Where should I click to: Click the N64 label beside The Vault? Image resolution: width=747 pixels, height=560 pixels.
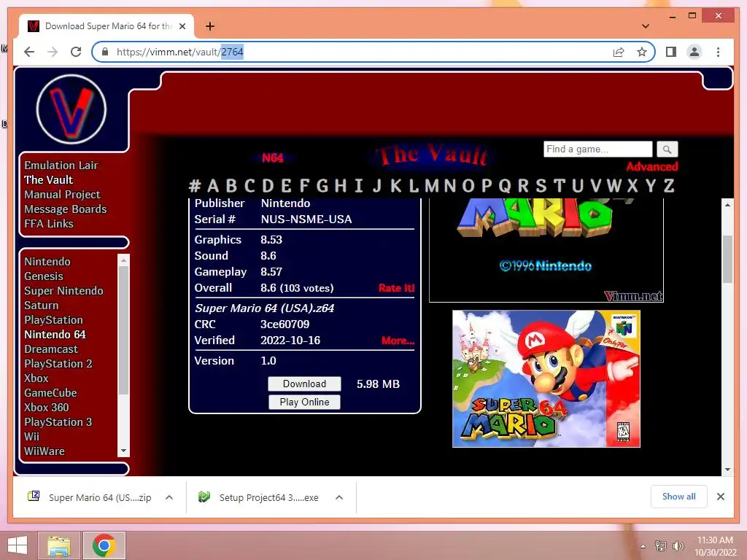[273, 158]
